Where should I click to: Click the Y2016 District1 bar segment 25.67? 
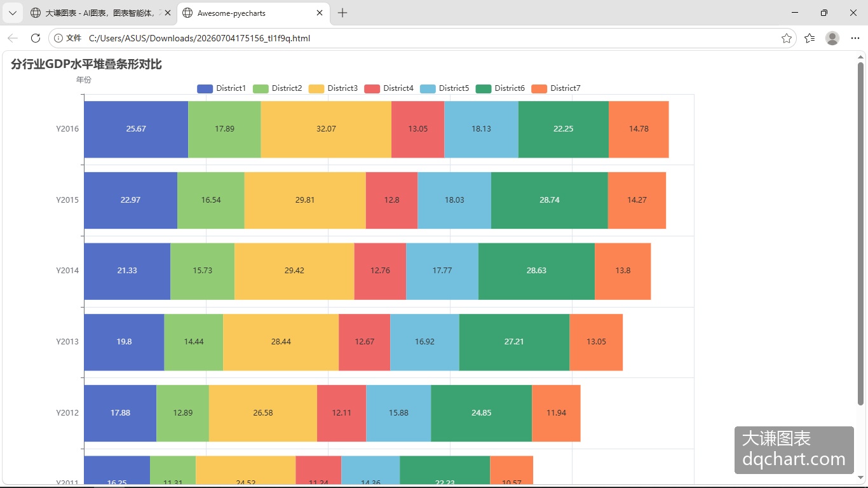[x=136, y=129]
